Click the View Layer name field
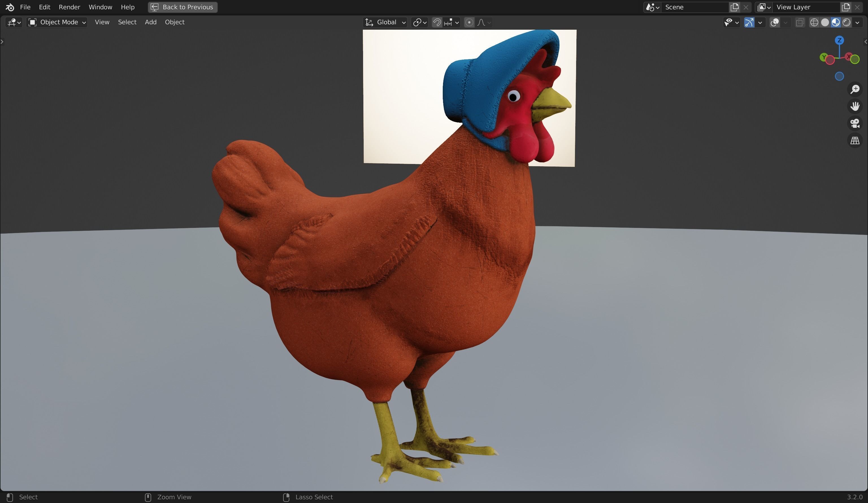 (806, 7)
